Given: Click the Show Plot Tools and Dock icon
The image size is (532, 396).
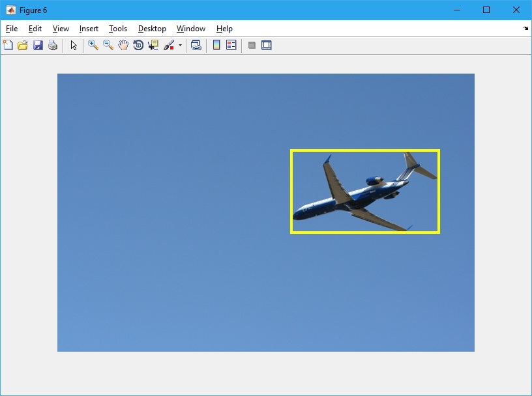Looking at the screenshot, I should [x=266, y=45].
